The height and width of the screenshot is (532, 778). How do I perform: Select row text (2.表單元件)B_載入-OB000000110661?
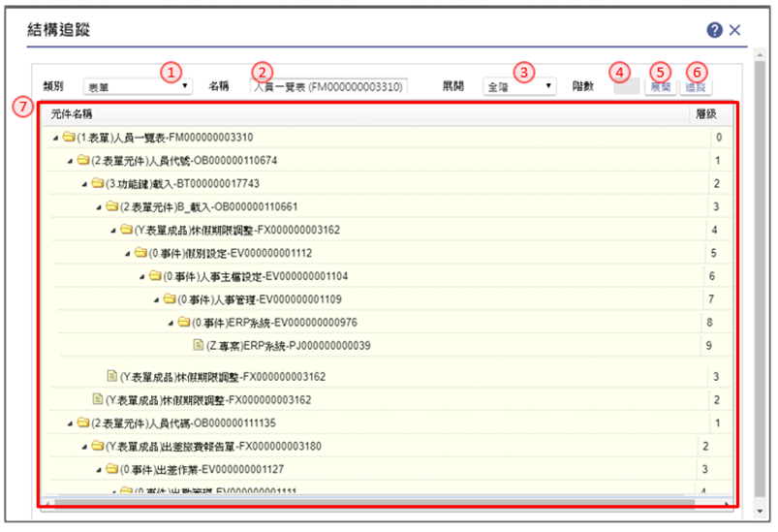tap(208, 207)
